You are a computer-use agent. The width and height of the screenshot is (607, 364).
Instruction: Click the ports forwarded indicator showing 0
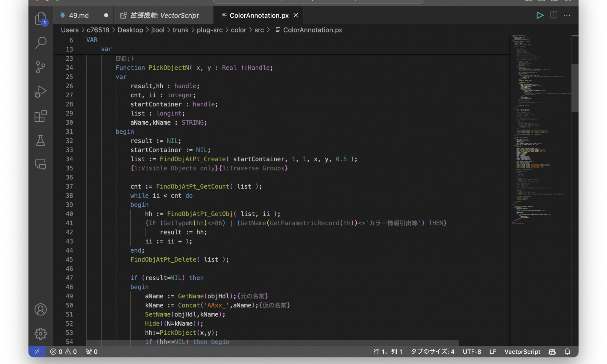[x=91, y=352]
